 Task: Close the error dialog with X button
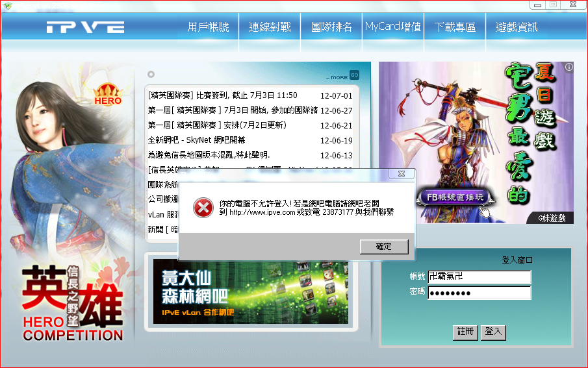[x=402, y=173]
